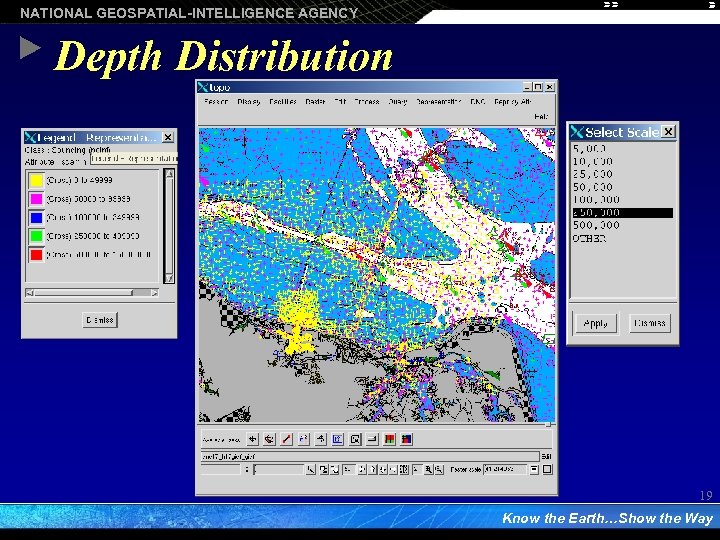720x540 pixels.
Task: Click the blue 100000 to 249999 swatch
Action: pyautogui.click(x=36, y=217)
